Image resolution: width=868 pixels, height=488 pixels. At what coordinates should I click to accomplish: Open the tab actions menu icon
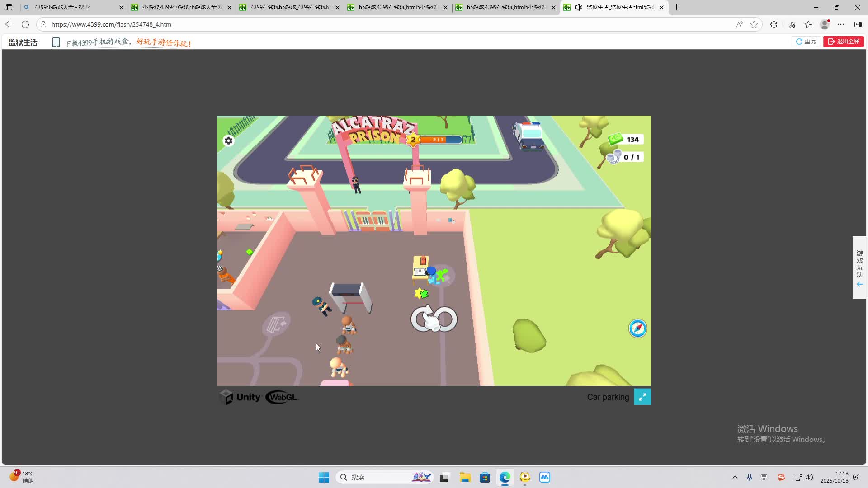(9, 7)
